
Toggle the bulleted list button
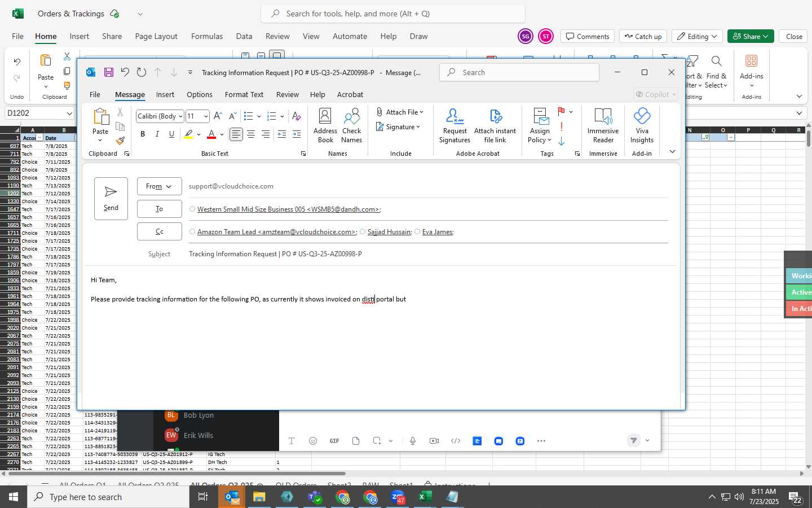pyautogui.click(x=248, y=116)
